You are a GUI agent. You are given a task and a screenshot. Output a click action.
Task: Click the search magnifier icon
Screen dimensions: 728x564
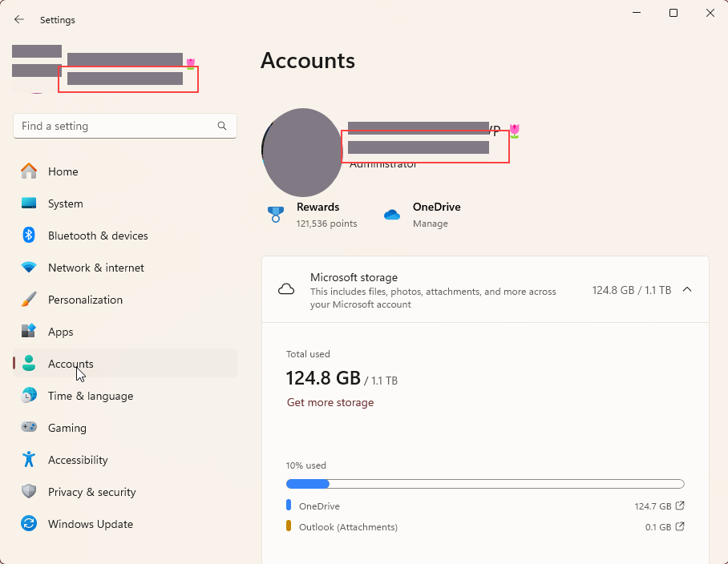click(222, 126)
